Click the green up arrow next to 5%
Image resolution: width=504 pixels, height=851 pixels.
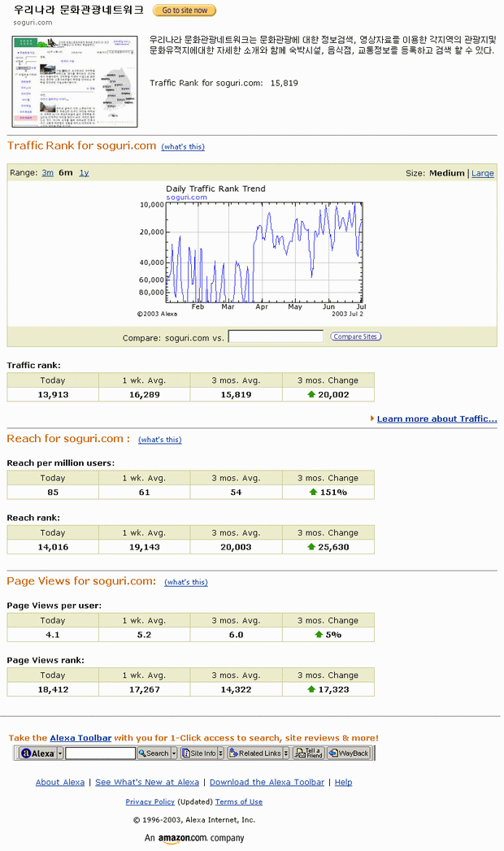pyautogui.click(x=319, y=634)
